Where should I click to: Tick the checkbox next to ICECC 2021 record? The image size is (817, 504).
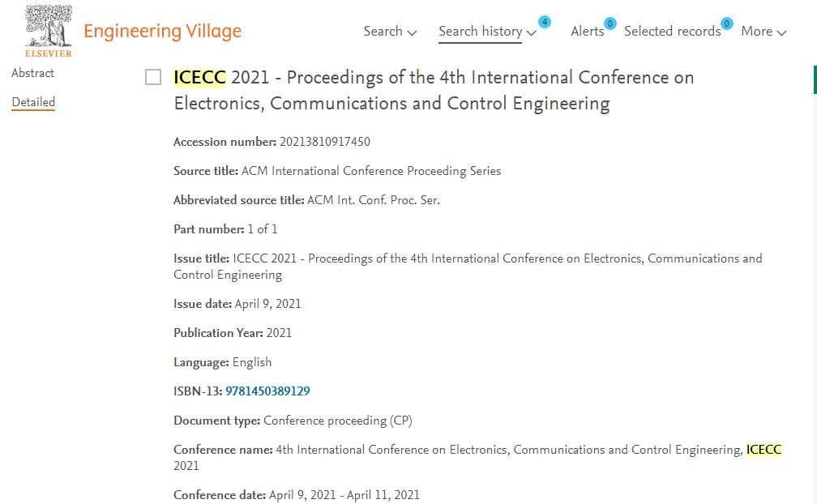pos(153,77)
